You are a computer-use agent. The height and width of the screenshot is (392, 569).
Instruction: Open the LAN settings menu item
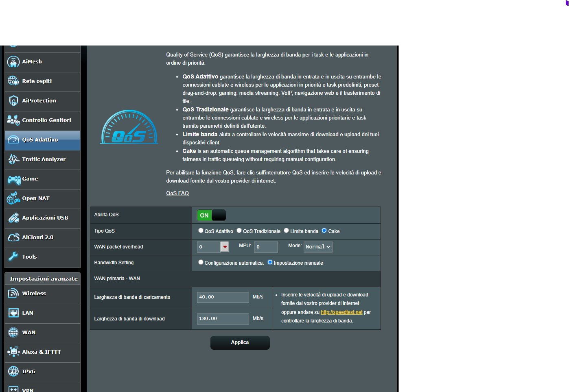point(42,314)
